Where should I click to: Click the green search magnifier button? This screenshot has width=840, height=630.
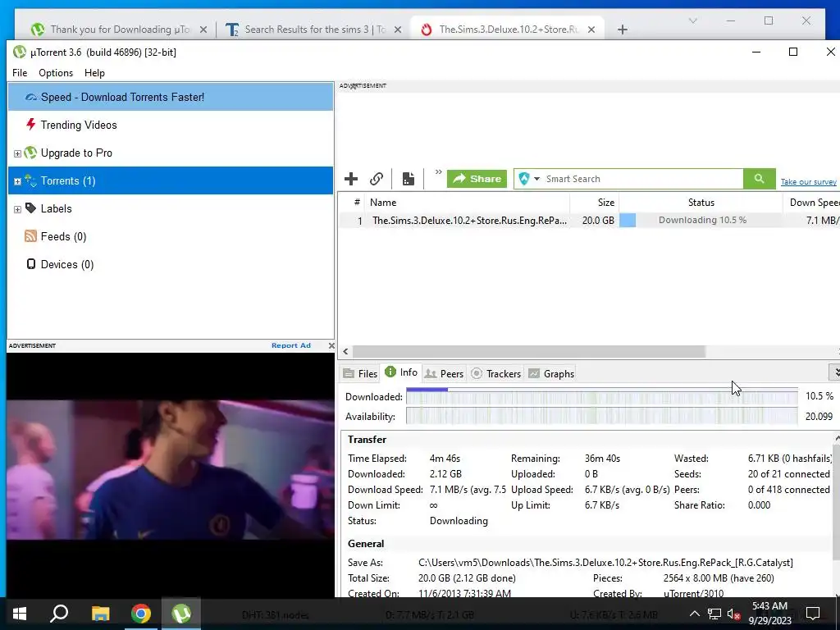[x=759, y=179]
